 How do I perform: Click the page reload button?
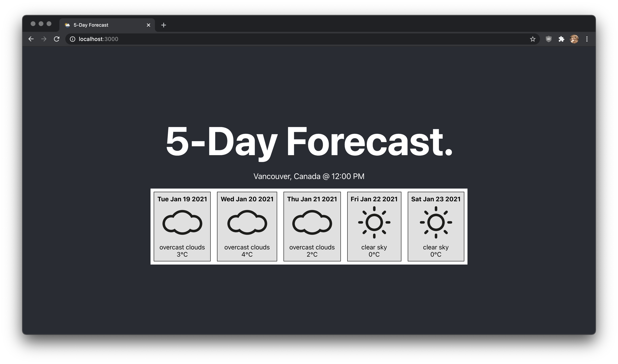[x=56, y=39]
